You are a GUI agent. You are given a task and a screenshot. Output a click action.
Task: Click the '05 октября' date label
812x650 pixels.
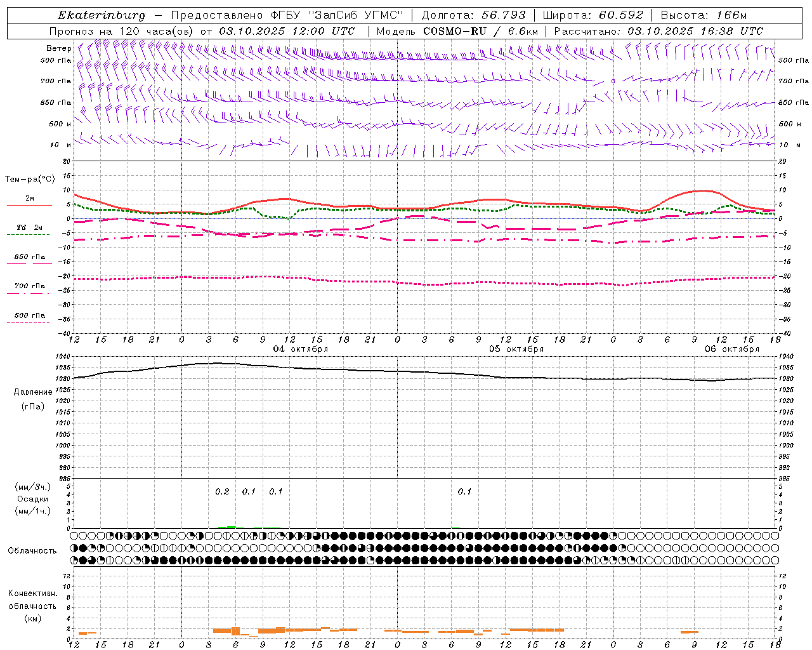(x=516, y=349)
